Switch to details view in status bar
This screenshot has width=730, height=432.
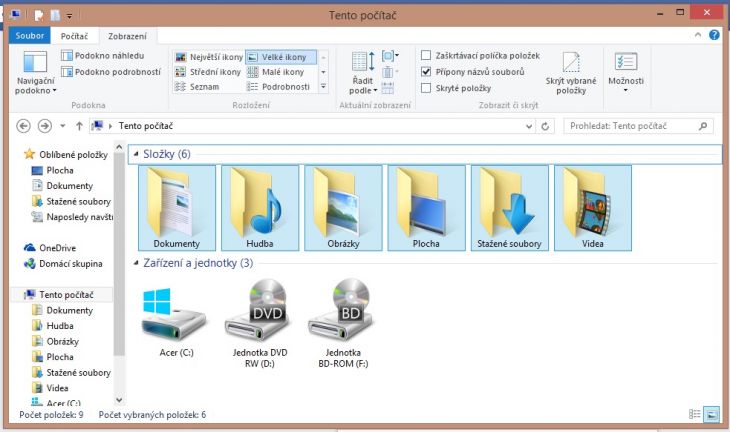click(x=694, y=414)
